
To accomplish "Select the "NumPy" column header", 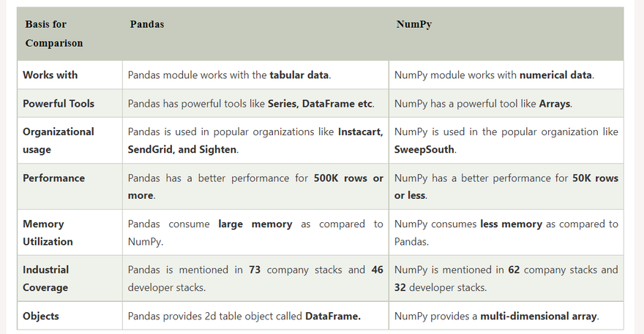I will point(414,24).
